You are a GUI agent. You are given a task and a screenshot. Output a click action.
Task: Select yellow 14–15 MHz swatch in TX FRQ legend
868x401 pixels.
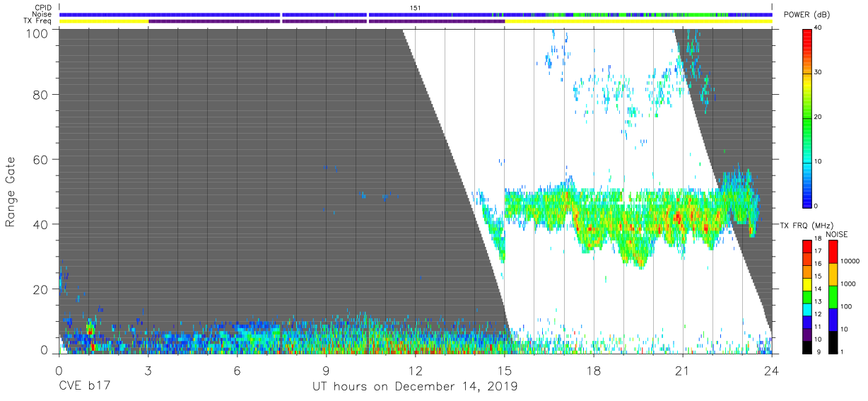(807, 284)
